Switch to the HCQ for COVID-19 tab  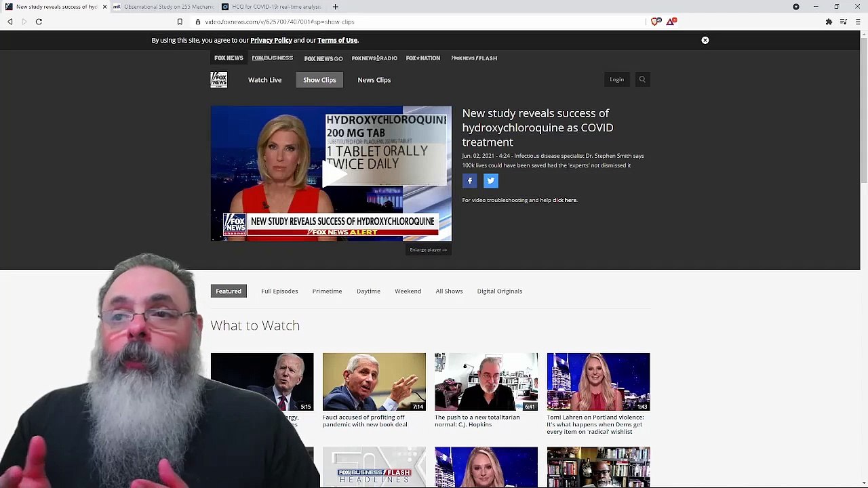271,7
